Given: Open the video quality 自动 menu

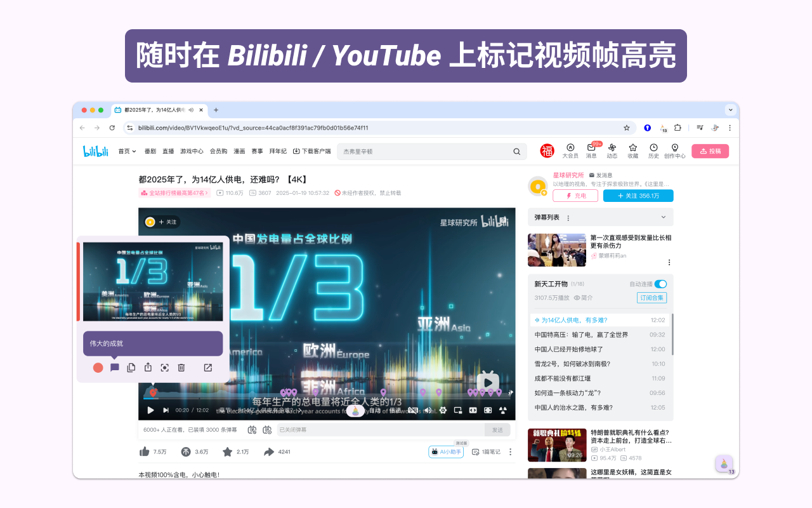Looking at the screenshot, I should click(375, 410).
